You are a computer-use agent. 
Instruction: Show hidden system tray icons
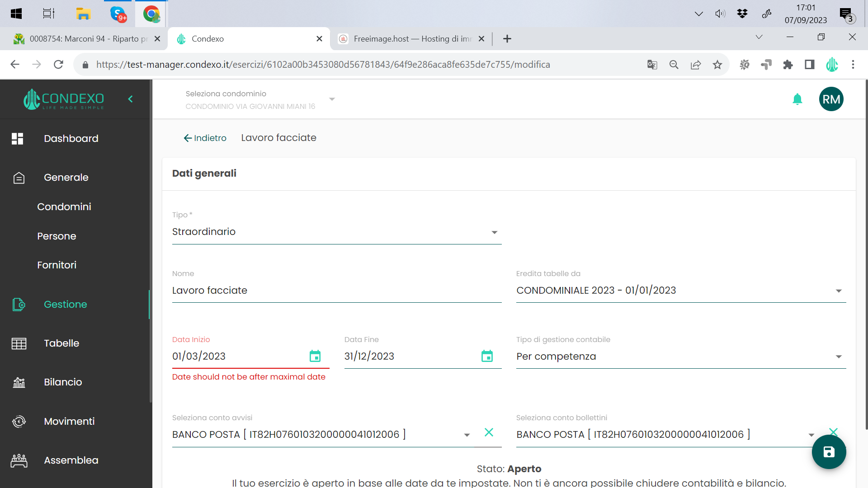pyautogui.click(x=698, y=14)
